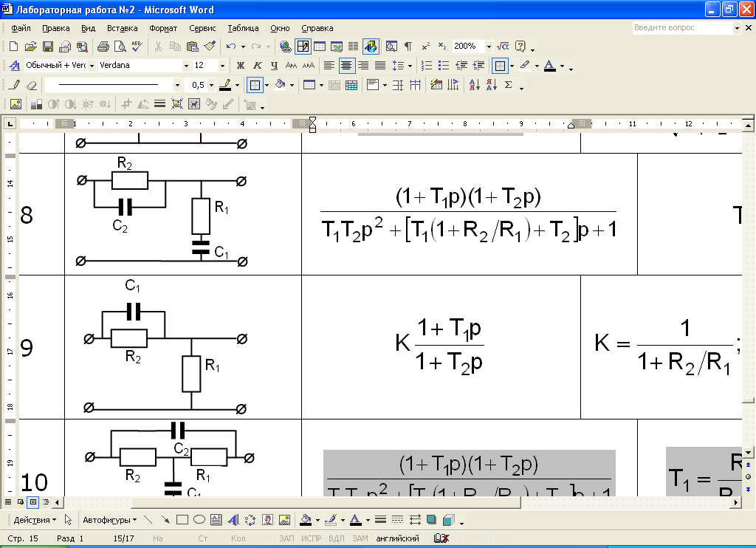Toggle the bulleted list
Screen dimensions: 756x548
(x=444, y=66)
